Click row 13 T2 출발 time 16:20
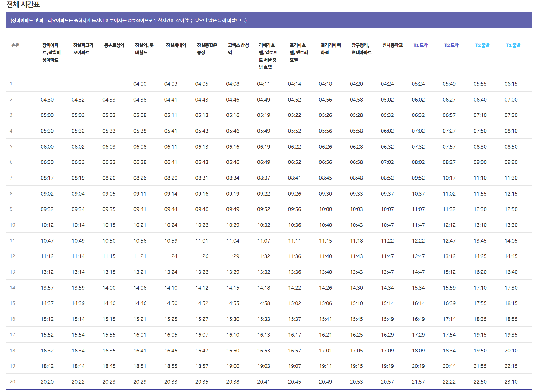Image resolution: width=536 pixels, height=392 pixels. click(480, 272)
